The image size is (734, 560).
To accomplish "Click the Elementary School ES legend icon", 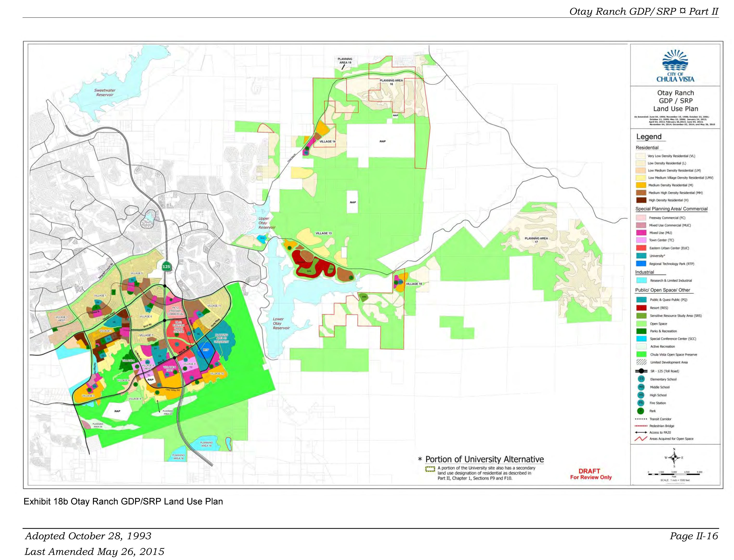I will [x=641, y=379].
